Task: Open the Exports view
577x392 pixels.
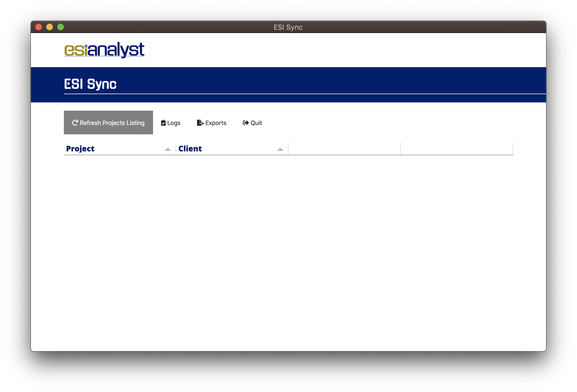Action: 211,123
